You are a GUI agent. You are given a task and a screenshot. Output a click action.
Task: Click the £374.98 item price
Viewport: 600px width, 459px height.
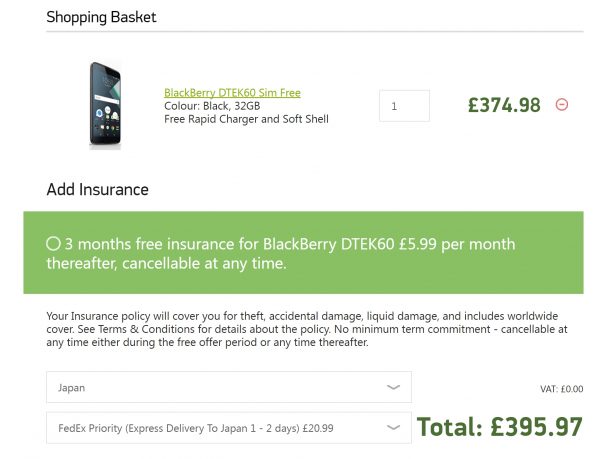click(x=504, y=105)
